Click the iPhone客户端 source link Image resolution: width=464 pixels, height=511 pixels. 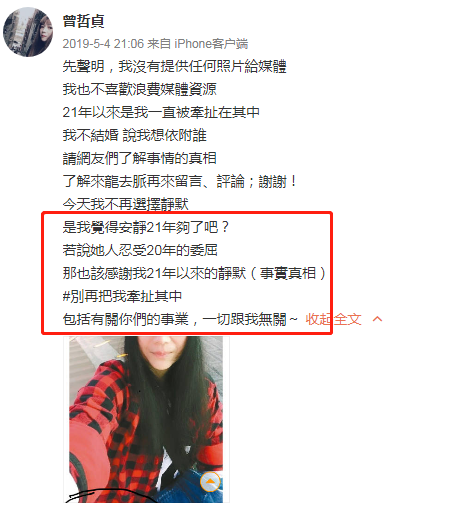point(211,44)
